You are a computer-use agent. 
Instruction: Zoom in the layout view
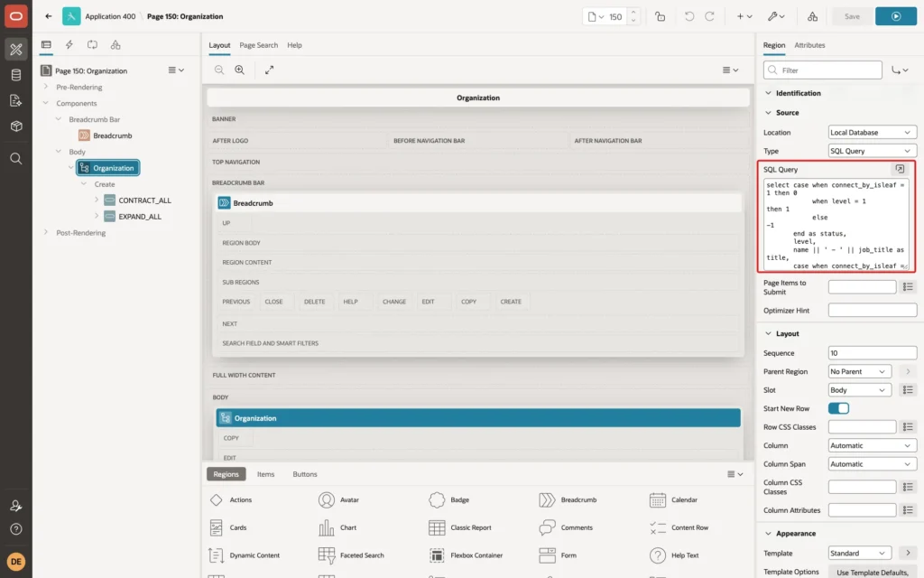[x=240, y=70]
